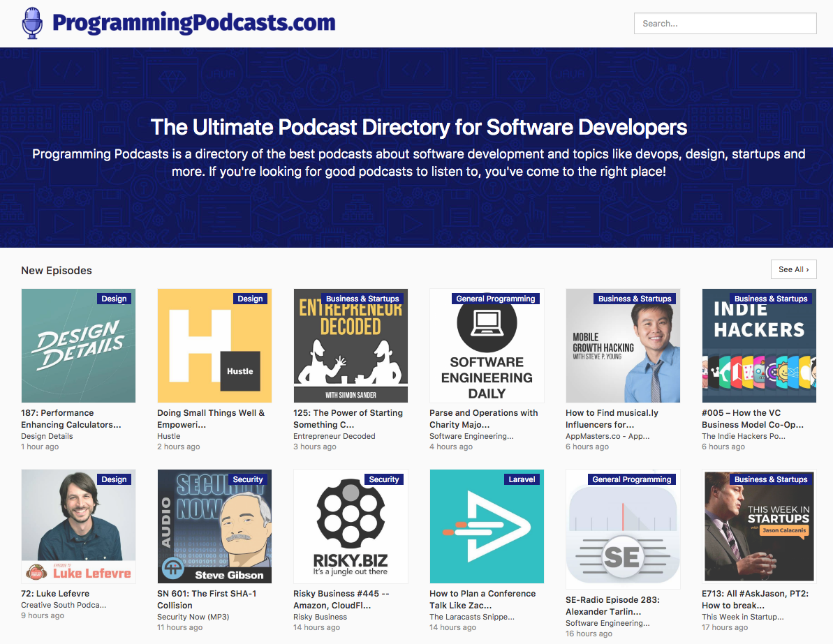Click AppMasters.co - App... podcast name
This screenshot has width=833, height=644.
click(607, 436)
